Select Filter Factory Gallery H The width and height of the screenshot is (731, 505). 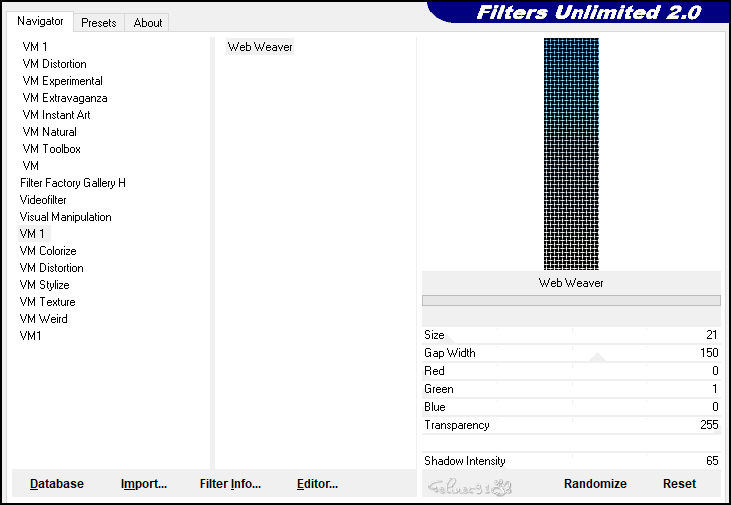73,183
